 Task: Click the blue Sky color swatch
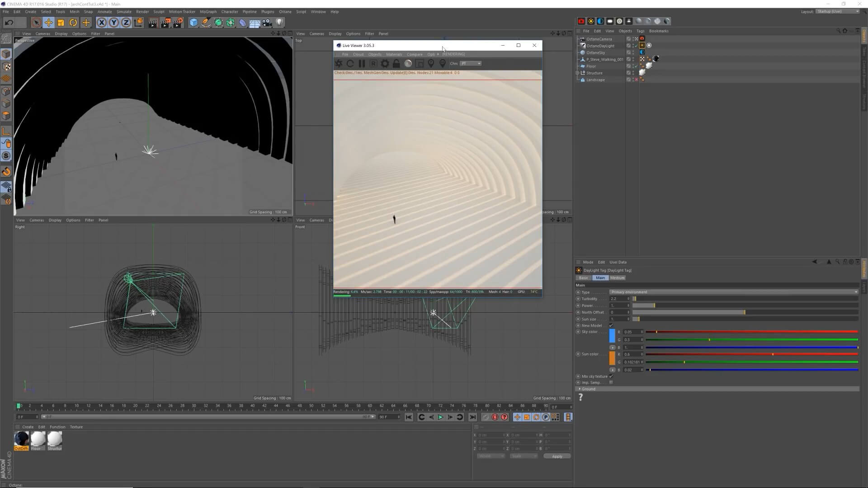tap(612, 336)
